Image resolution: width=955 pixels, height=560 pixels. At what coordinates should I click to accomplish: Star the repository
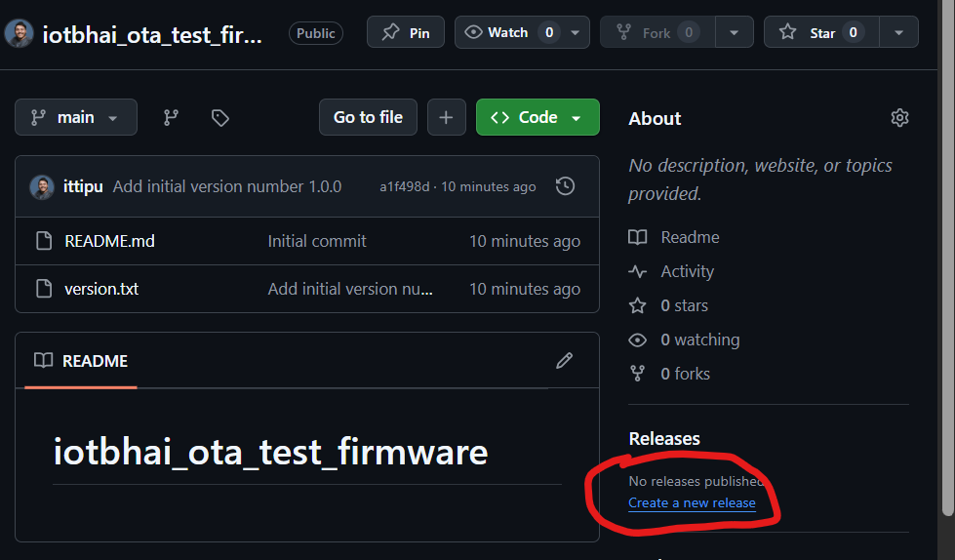coord(820,32)
